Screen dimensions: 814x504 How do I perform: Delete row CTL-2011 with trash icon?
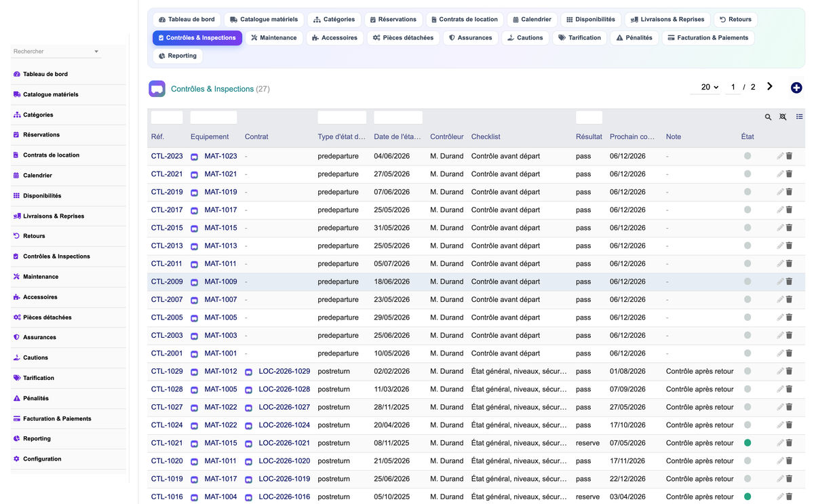click(790, 264)
